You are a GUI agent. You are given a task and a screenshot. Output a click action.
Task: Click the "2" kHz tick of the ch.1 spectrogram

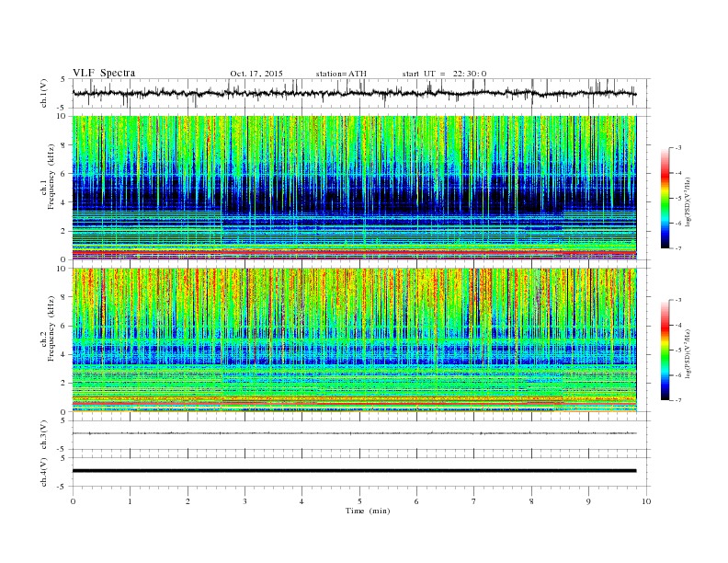coord(64,231)
